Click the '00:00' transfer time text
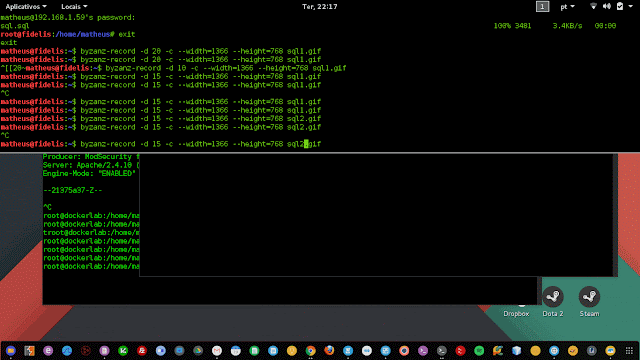Viewport: 640px width, 360px height. [x=605, y=26]
